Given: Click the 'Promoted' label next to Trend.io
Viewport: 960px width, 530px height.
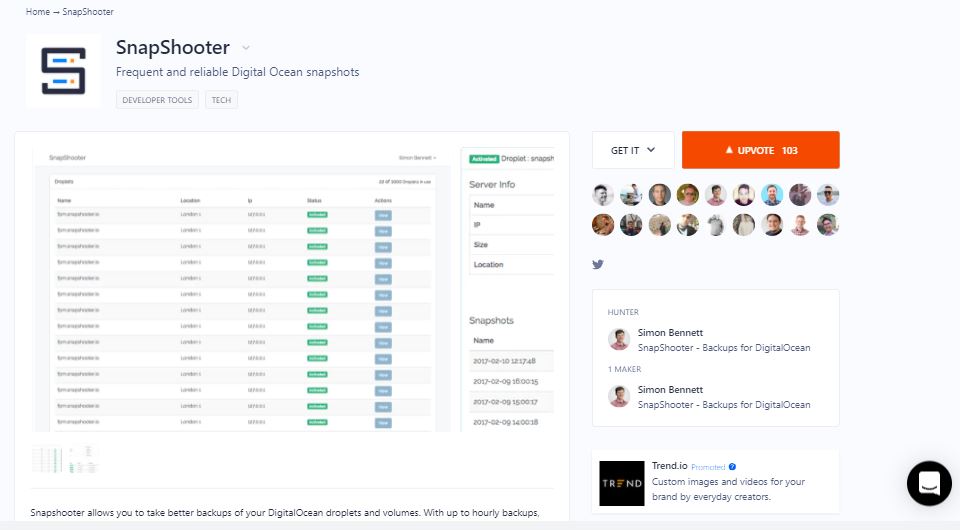Looking at the screenshot, I should click(x=708, y=467).
